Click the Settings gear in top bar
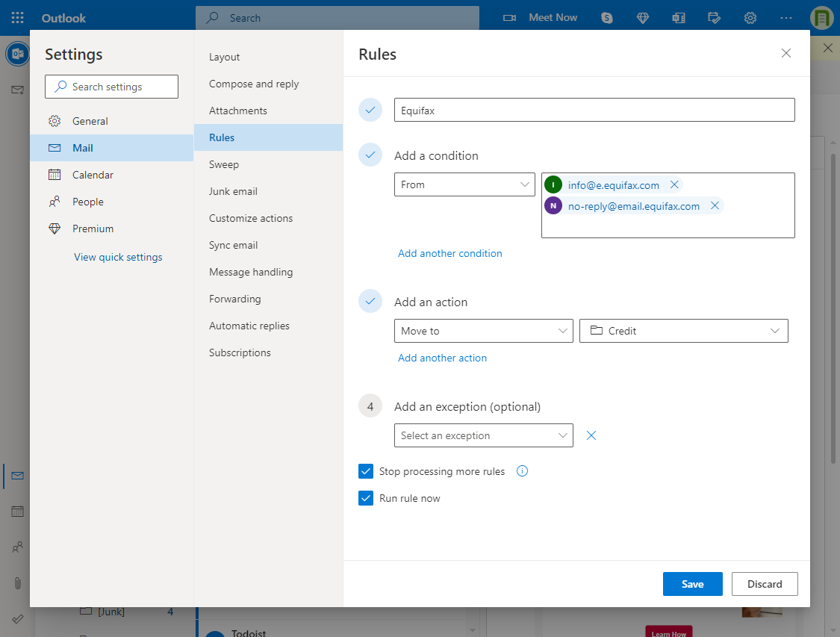840x637 pixels. [x=750, y=18]
